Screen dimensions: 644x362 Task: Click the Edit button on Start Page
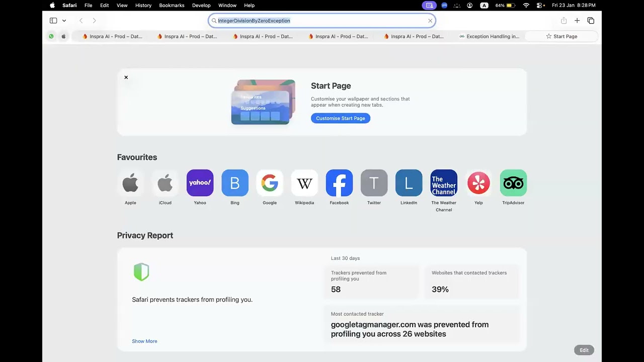pyautogui.click(x=584, y=350)
